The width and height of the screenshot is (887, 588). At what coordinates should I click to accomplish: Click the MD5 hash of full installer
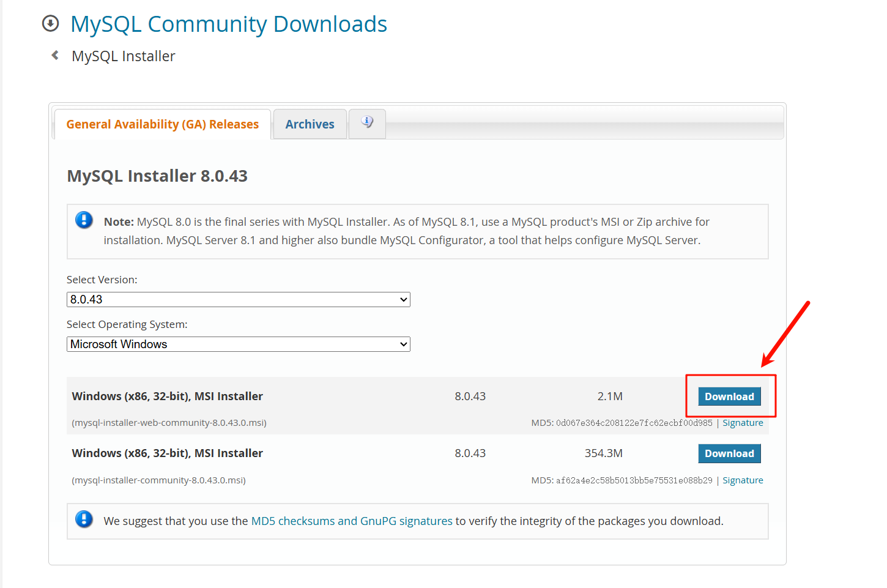(634, 480)
